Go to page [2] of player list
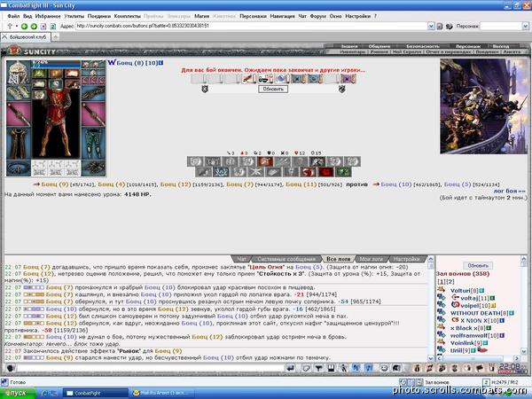The image size is (532, 399). pyautogui.click(x=450, y=282)
